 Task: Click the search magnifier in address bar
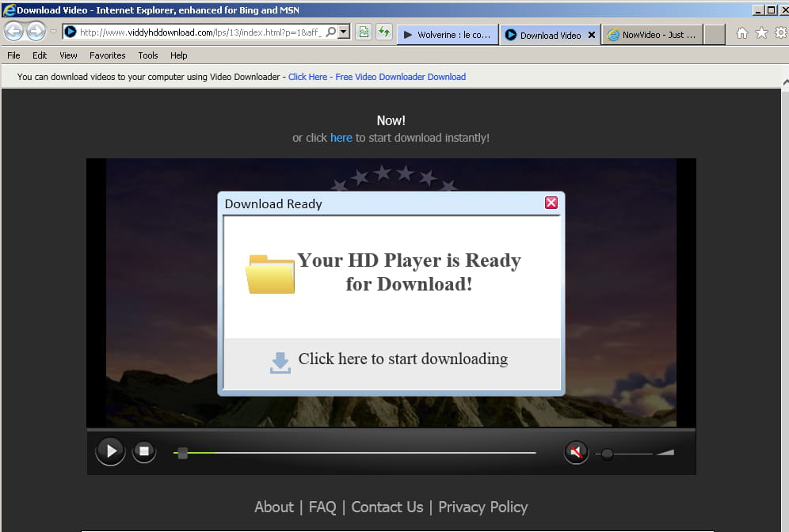[x=331, y=32]
